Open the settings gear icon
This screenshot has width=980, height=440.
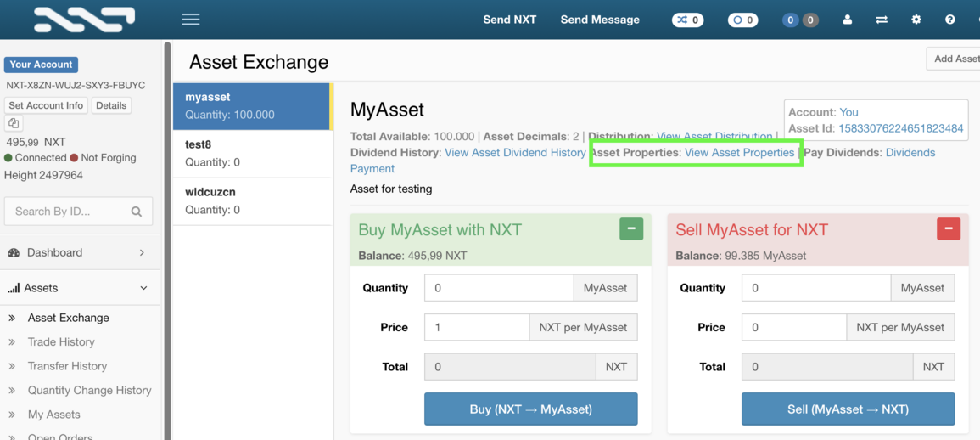click(916, 20)
